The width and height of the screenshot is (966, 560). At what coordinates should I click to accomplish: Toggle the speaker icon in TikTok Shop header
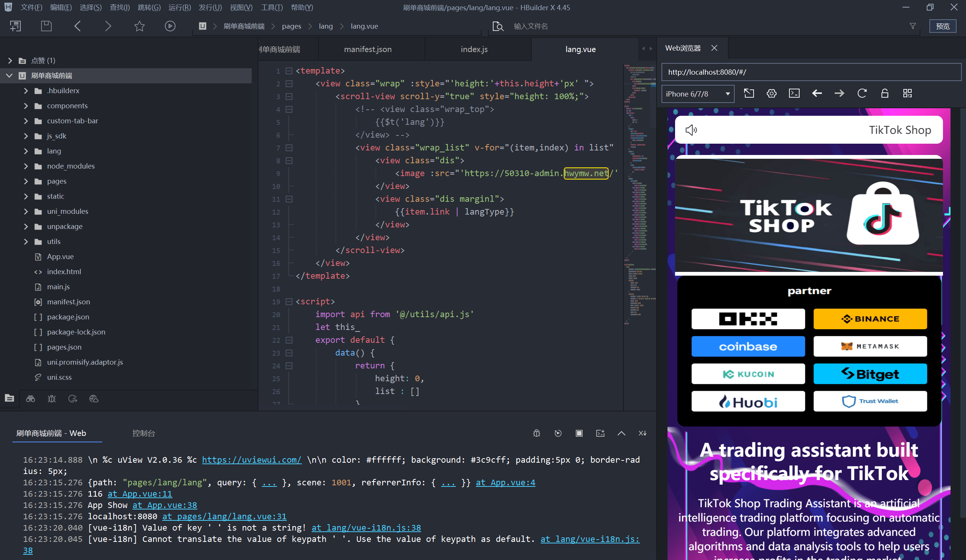(691, 130)
